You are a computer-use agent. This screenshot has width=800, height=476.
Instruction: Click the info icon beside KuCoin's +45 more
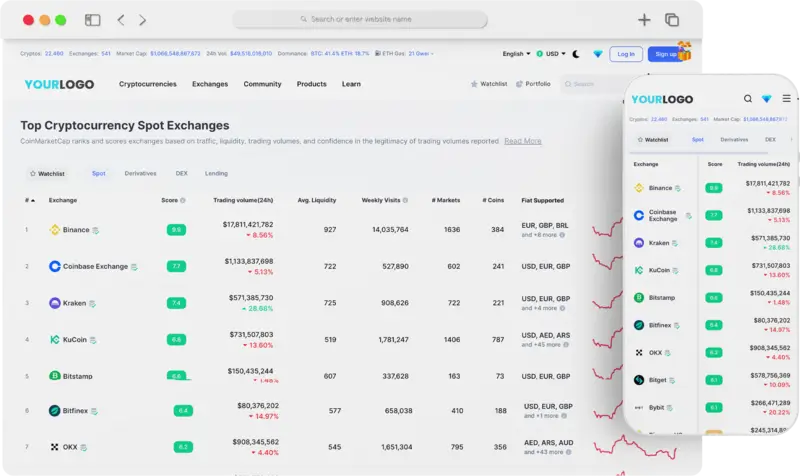point(566,345)
